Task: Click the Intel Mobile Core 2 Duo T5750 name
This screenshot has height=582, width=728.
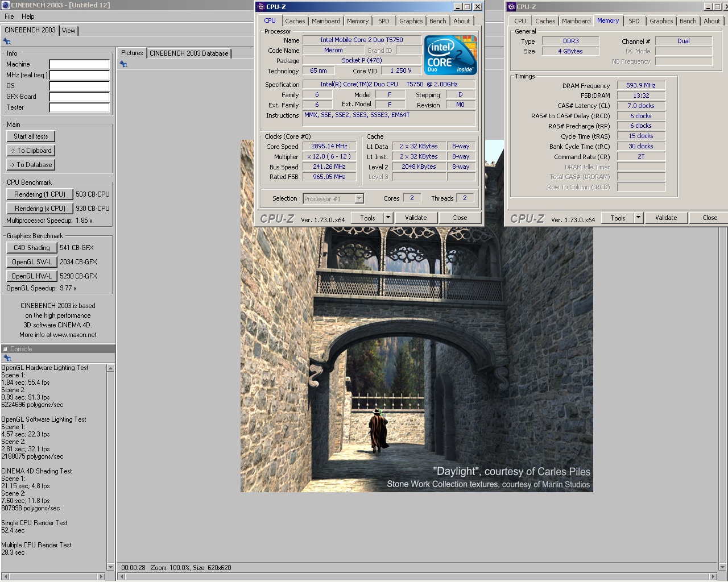Action: 362,40
